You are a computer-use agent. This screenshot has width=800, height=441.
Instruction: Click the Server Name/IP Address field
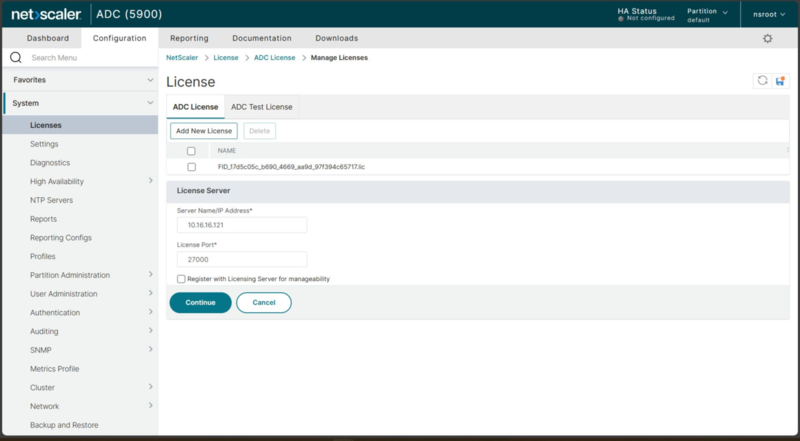tap(242, 225)
